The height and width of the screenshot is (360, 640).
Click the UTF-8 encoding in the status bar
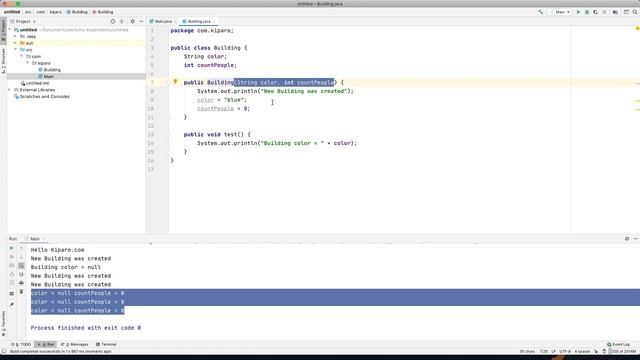[565, 351]
